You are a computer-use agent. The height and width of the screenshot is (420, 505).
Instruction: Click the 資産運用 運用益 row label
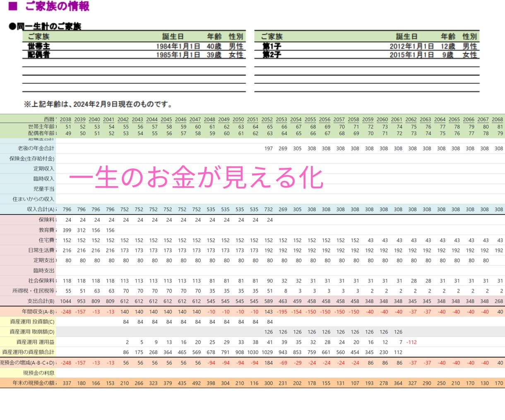35,342
